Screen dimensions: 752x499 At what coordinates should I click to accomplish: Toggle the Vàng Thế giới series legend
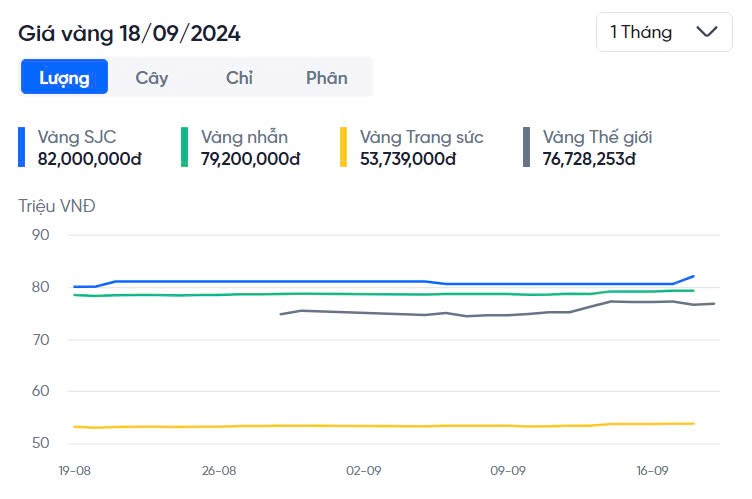pos(597,137)
